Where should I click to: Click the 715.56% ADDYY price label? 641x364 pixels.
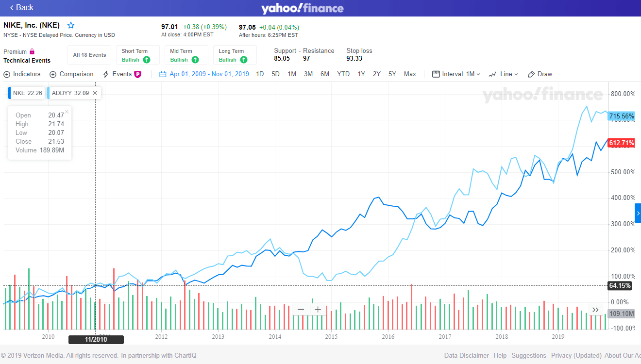621,116
